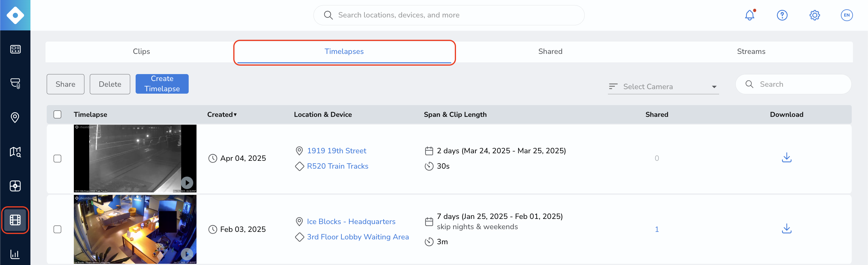Open the dashboard icon in the sidebar
The width and height of the screenshot is (868, 265).
pos(15,49)
